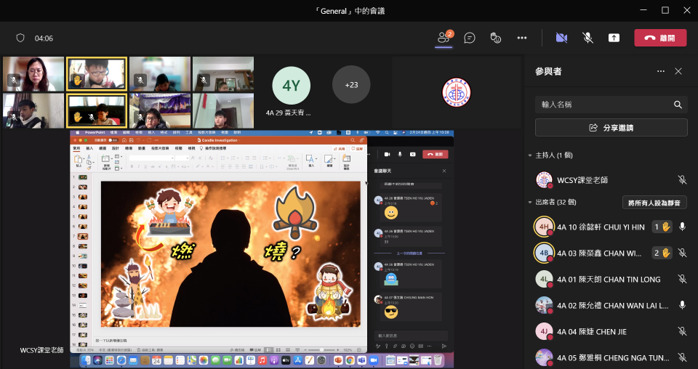Click message input in shared Teams chat
The width and height of the screenshot is (698, 369).
(x=410, y=336)
